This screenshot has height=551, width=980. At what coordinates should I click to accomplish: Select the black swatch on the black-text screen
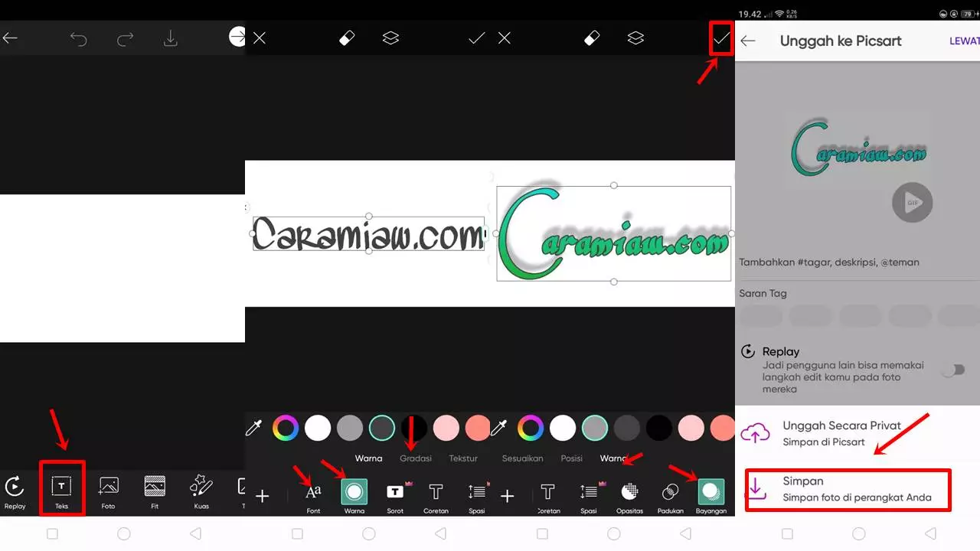[414, 428]
